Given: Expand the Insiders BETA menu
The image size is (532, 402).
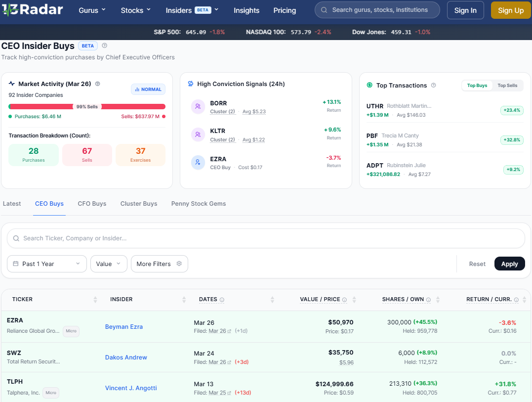Looking at the screenshot, I should pos(192,10).
